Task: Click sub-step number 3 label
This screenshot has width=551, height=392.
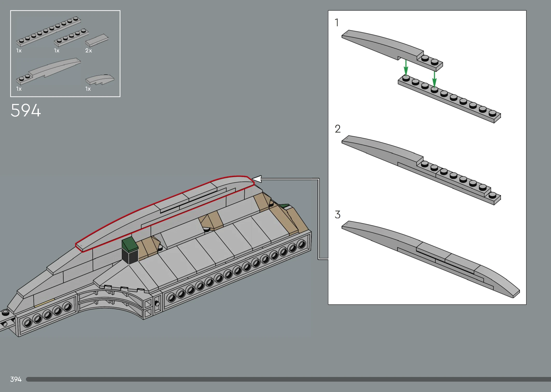Action: [x=337, y=215]
